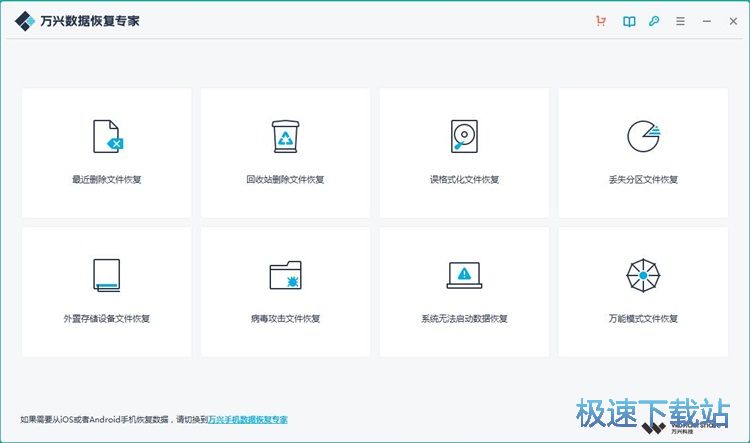This screenshot has width=750, height=443.
Task: Click the virus attack folder icon
Action: (x=286, y=275)
